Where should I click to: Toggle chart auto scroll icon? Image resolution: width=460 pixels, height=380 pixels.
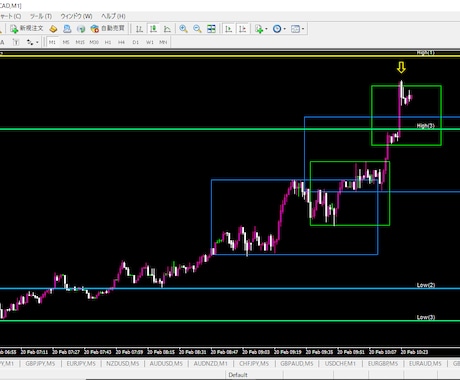(x=229, y=29)
